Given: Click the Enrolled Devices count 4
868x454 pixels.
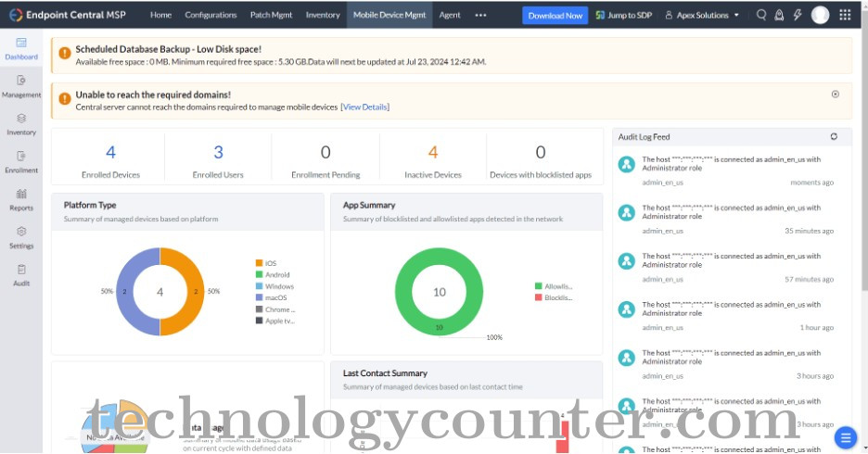Looking at the screenshot, I should [x=110, y=152].
